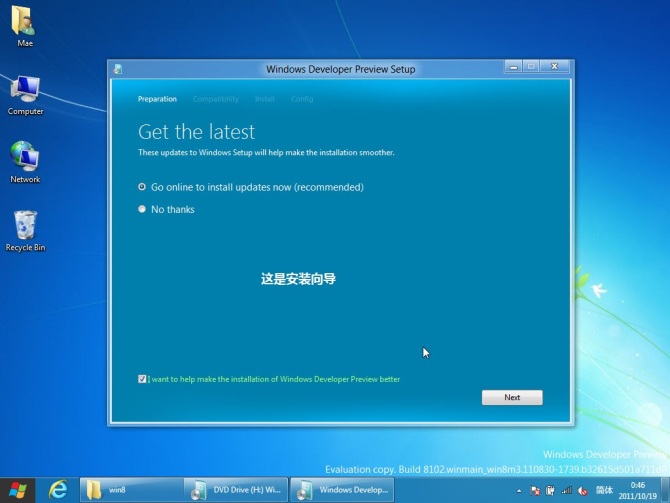Screen dimensions: 670x503
Task: Open the network signal tray icon
Action: coord(567,491)
